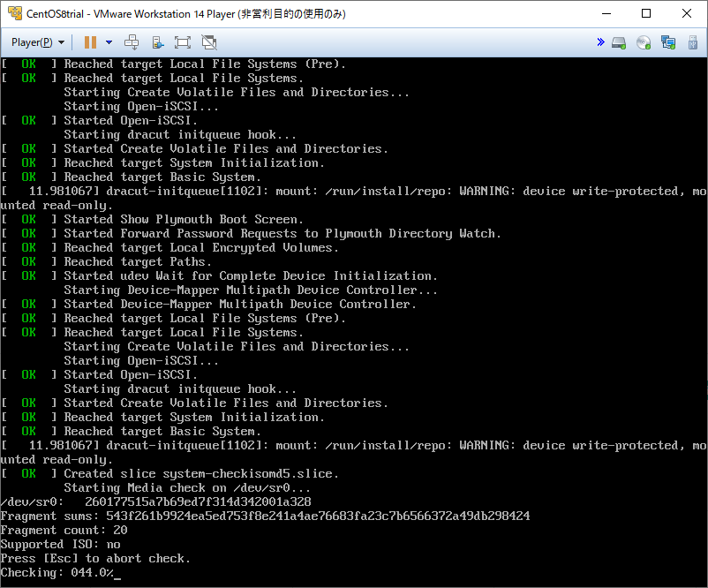Viewport: 708px width, 588px height.
Task: Click the 'Press [Esc] to abort check.' line
Action: pos(95,559)
